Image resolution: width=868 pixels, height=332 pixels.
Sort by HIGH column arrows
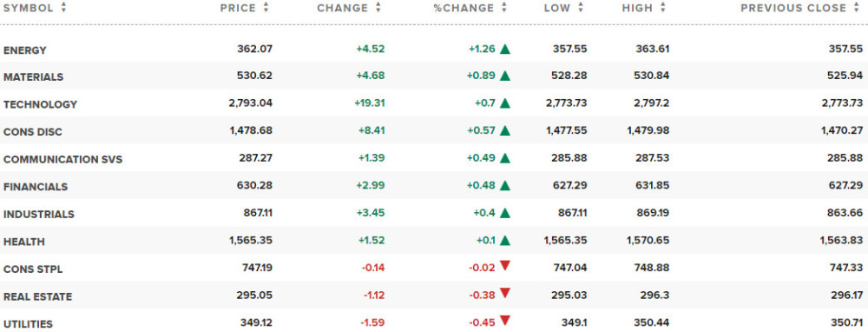[662, 8]
